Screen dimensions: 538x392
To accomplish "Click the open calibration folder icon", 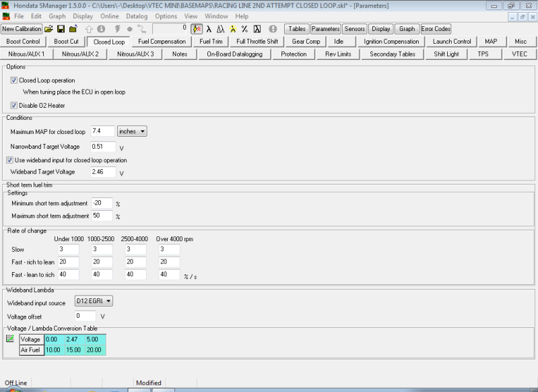I will tap(48, 29).
